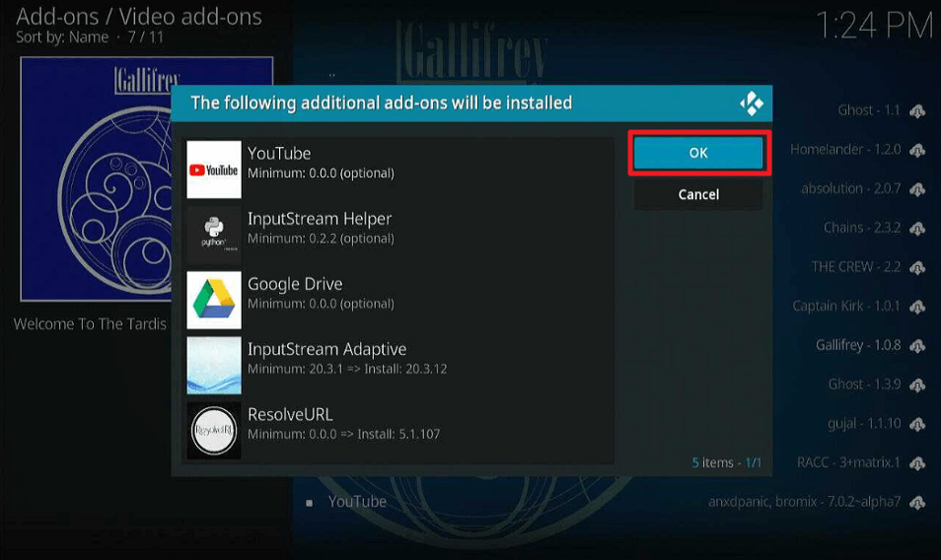Select THE CREW - 2.2 in background list

coord(856,267)
